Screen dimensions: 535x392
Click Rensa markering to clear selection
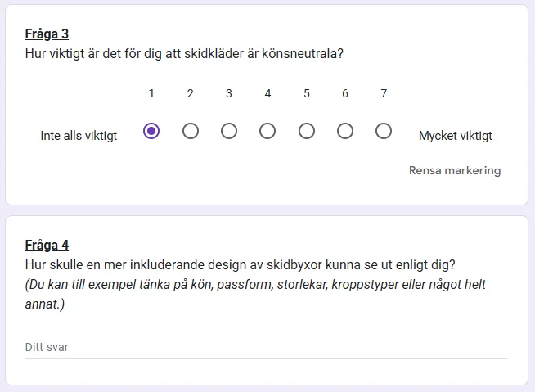pos(455,171)
